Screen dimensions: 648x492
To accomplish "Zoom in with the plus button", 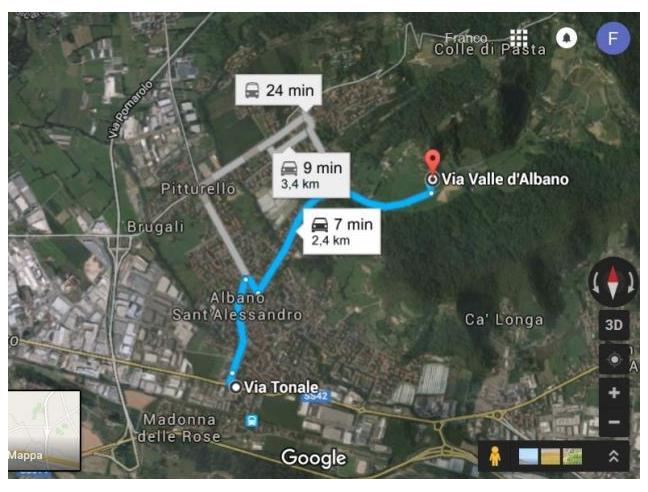I will (x=614, y=392).
